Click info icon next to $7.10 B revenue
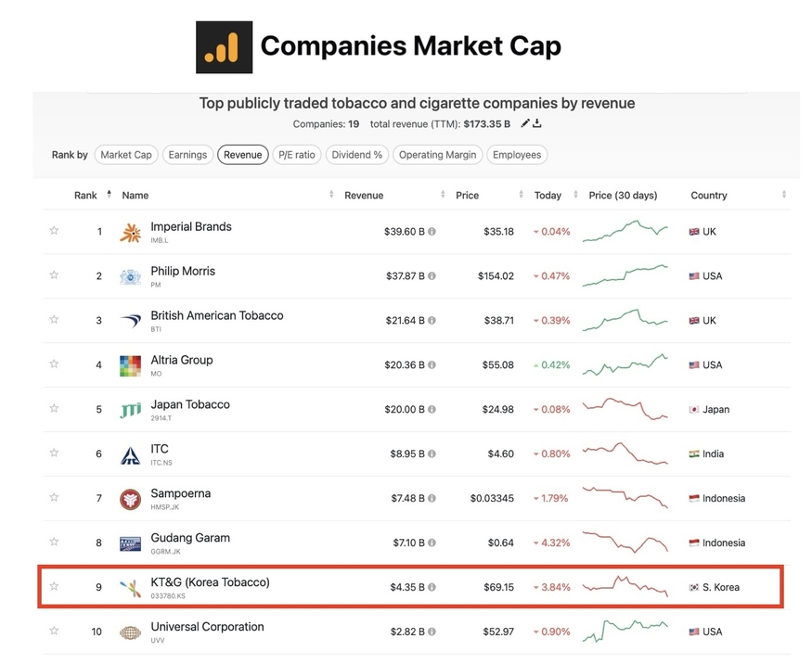Viewport: 812px width, 664px height. (432, 543)
